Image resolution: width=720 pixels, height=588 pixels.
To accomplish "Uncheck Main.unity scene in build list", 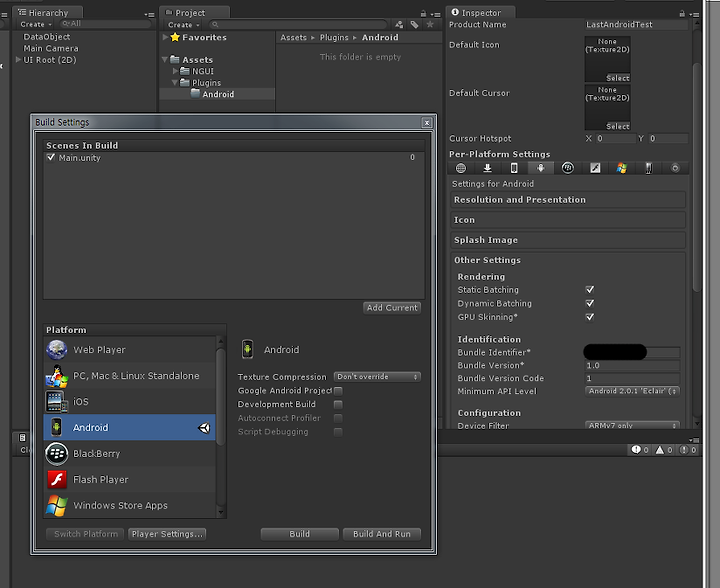I will (x=51, y=157).
